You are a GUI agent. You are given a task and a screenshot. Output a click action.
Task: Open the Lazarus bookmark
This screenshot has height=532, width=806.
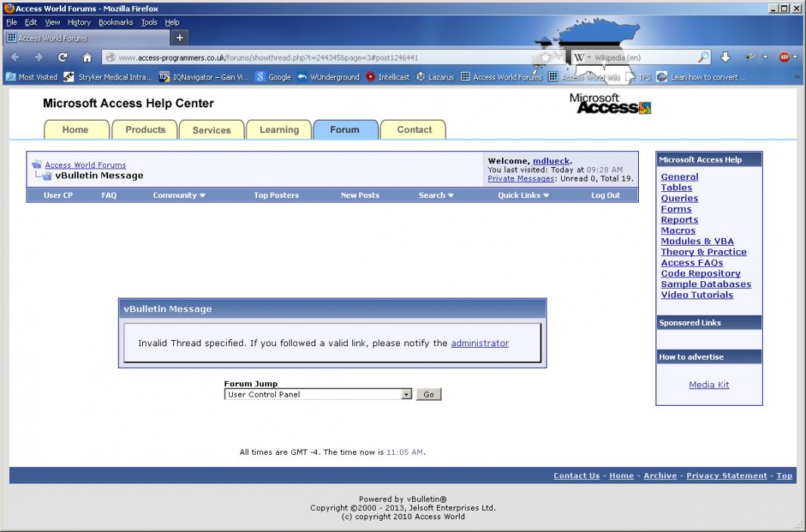435,77
